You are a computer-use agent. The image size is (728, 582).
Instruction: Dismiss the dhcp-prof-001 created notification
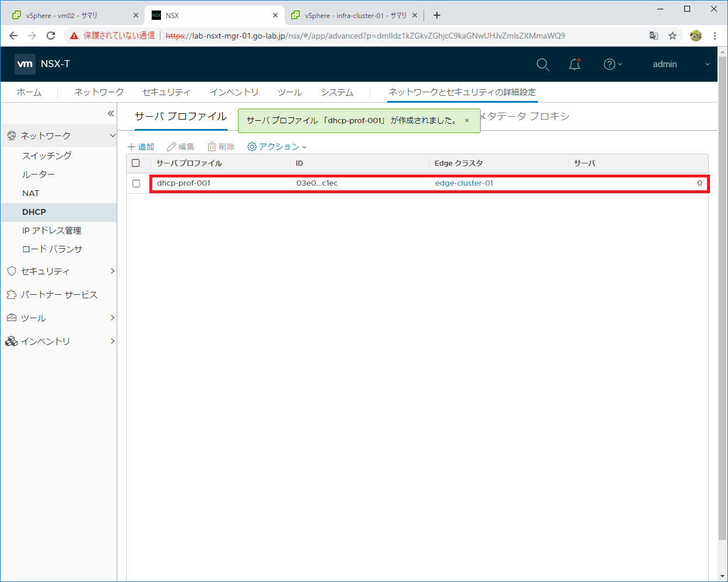pos(467,121)
